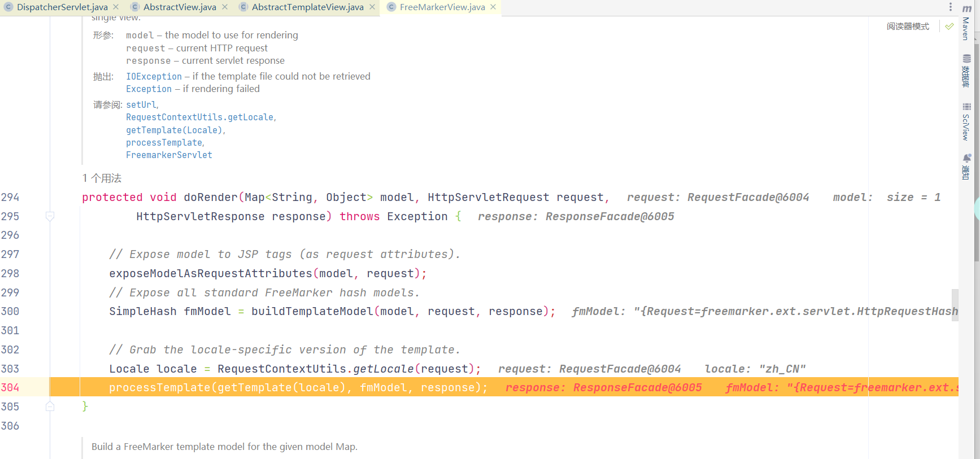980x459 pixels.
Task: Collapse doRender method with fold marker at line 295
Action: point(50,216)
